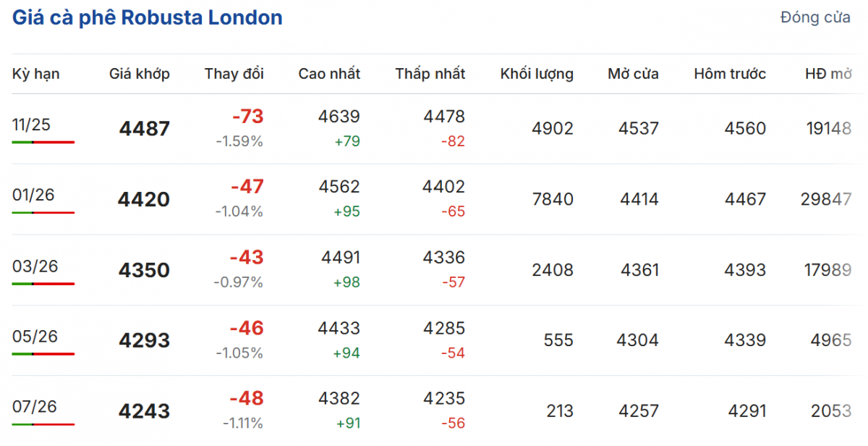Select the "Kỳ hạn" column header
Screen dimensions: 868x446
tap(36, 74)
